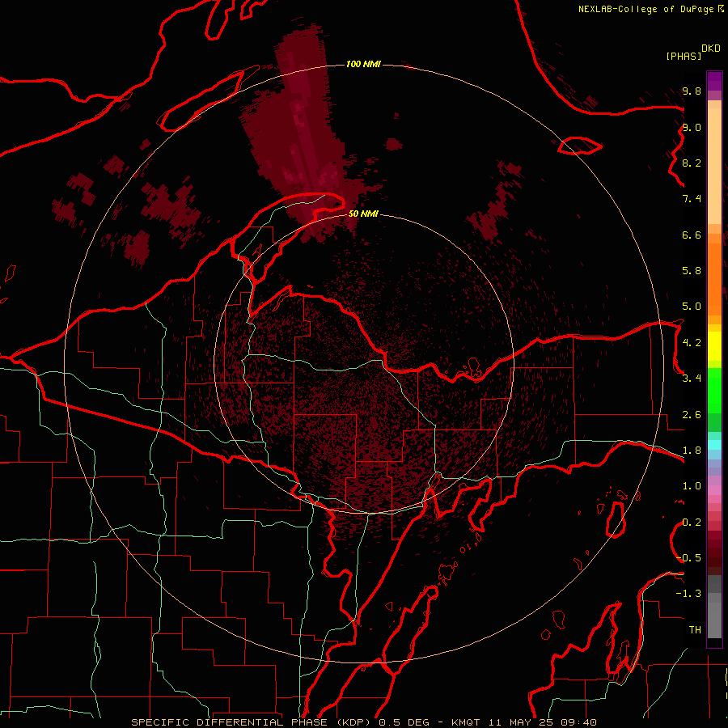Click the 7.4 scale value
This screenshot has height=728, width=728.
tap(692, 199)
